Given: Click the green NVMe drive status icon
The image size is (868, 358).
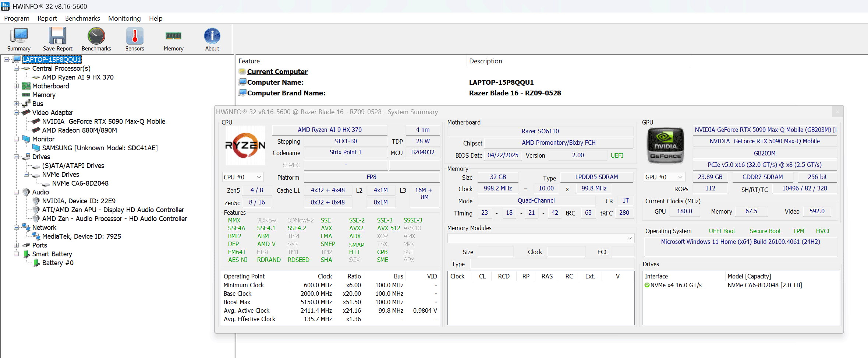Looking at the screenshot, I should click(x=647, y=285).
